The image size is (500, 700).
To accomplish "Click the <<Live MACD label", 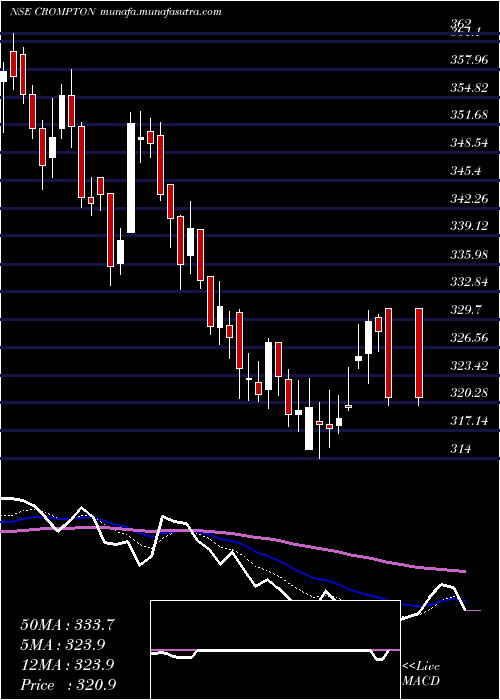I will coord(421,674).
